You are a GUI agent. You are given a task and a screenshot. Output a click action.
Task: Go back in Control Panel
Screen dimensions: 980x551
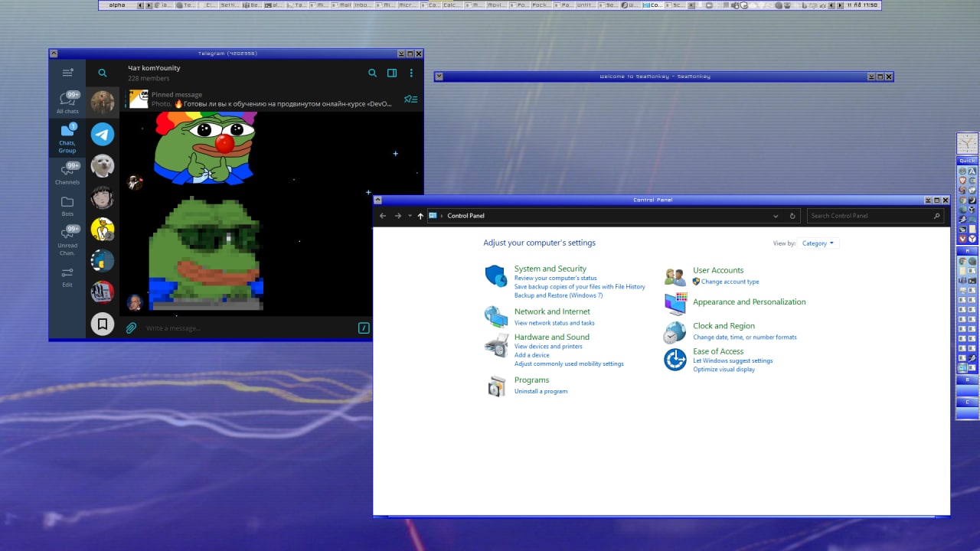384,216
